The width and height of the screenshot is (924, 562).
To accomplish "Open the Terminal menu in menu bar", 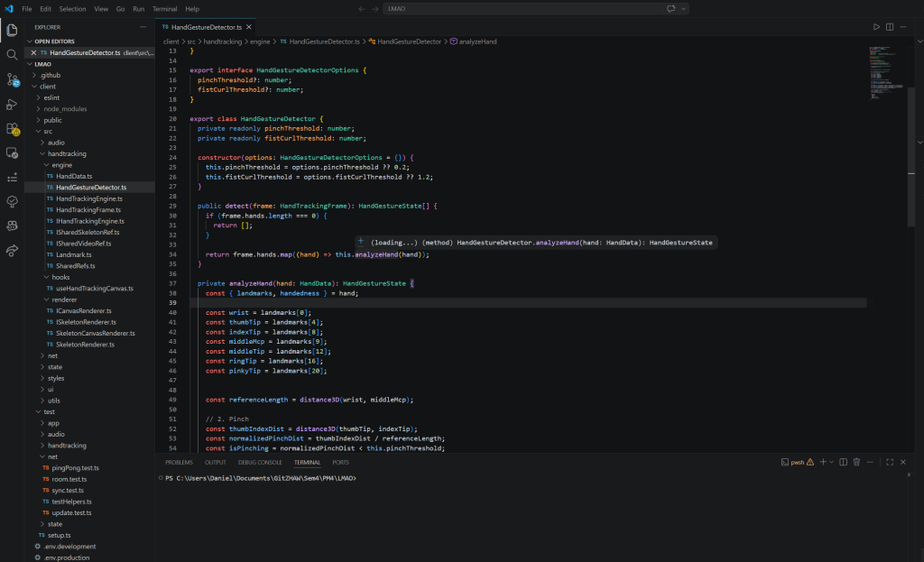I will (164, 8).
